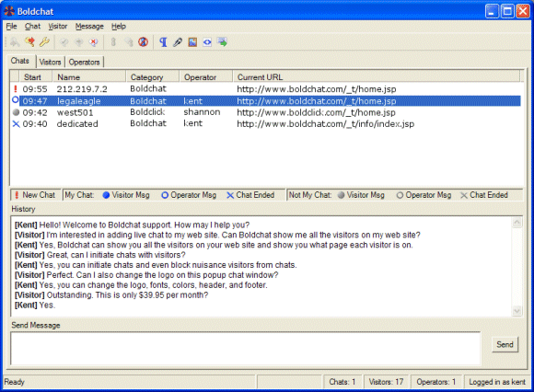The image size is (534, 392).
Task: Select the Chats tab
Action: pos(19,61)
